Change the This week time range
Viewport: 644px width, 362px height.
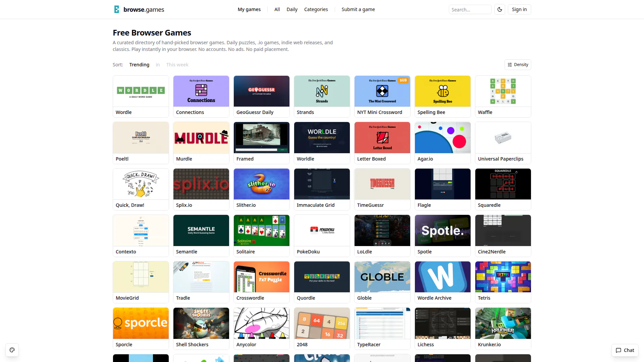pyautogui.click(x=177, y=65)
